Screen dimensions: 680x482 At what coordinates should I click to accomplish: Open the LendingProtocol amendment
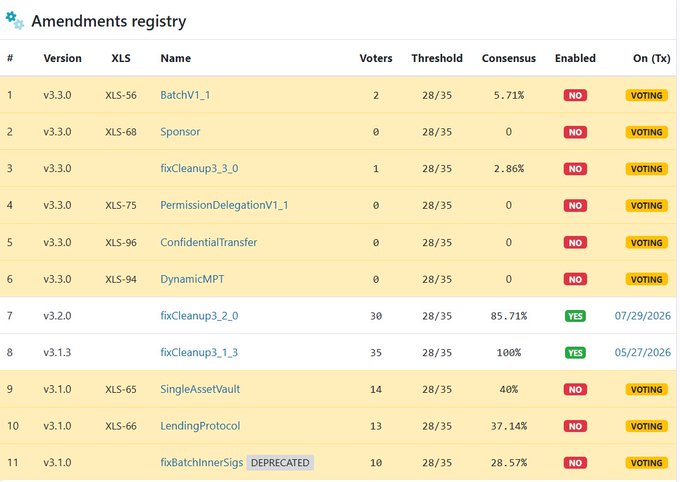[200, 426]
